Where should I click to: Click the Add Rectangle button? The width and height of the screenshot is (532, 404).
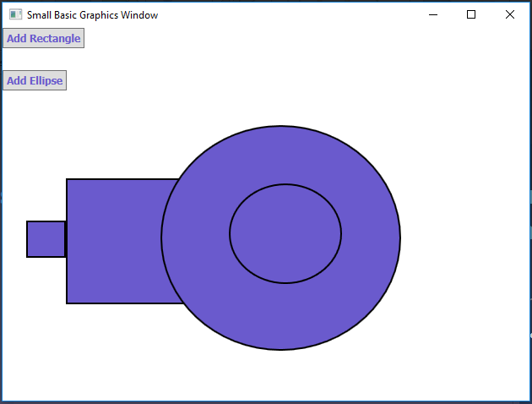[43, 38]
